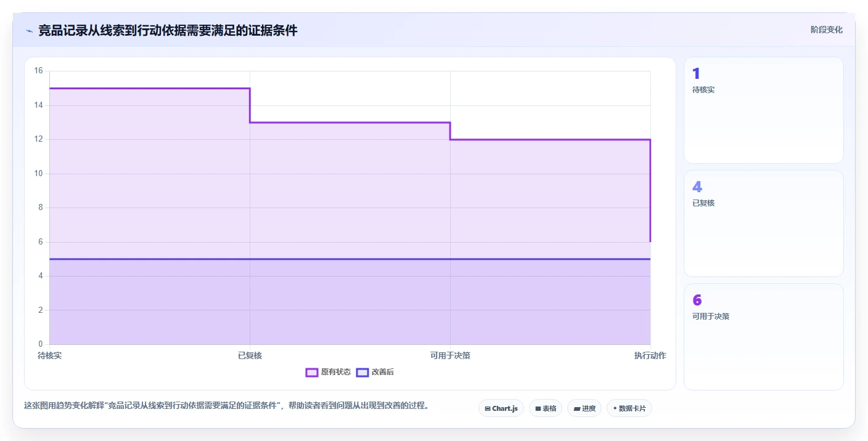
Task: Open the 已复核 data card showing 4
Action: tap(763, 224)
